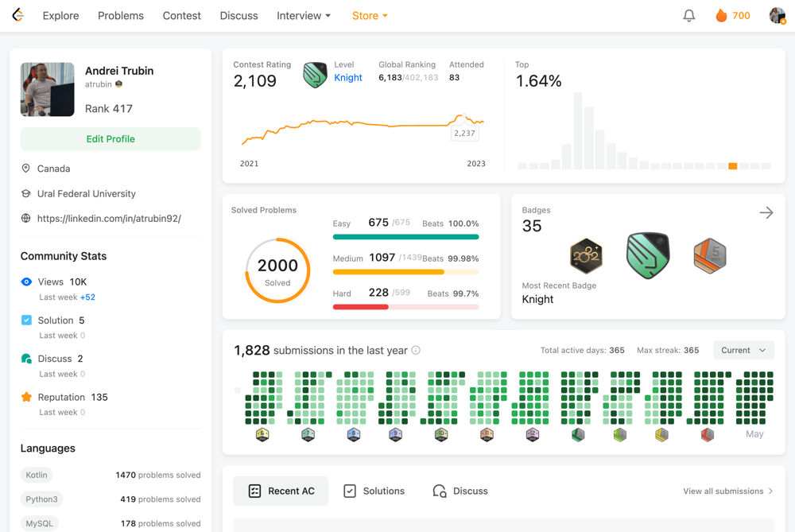Click the globe icon beside LinkedIn URL
The width and height of the screenshot is (795, 532).
click(x=26, y=218)
